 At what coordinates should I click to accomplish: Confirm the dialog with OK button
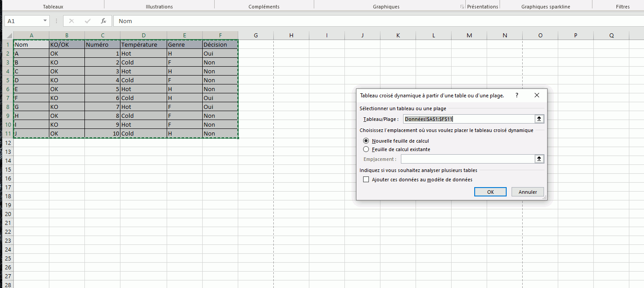490,192
